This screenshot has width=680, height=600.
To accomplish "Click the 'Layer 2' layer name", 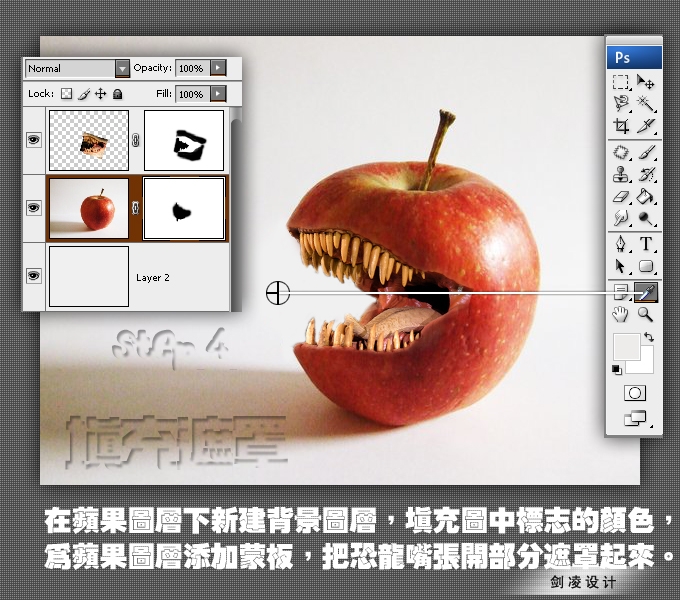I will 153,277.
